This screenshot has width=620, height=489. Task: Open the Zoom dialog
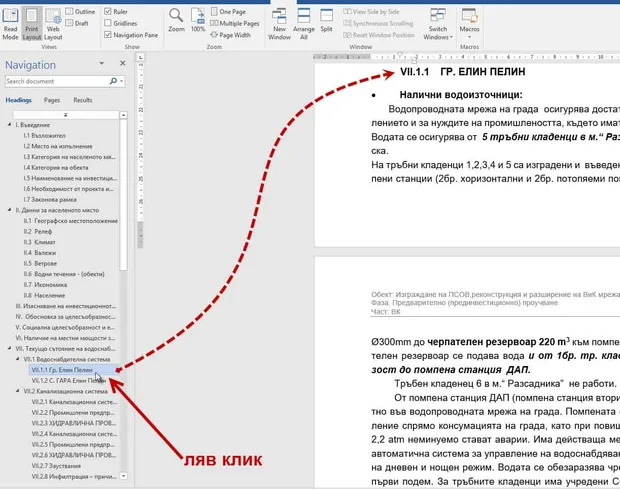176,21
